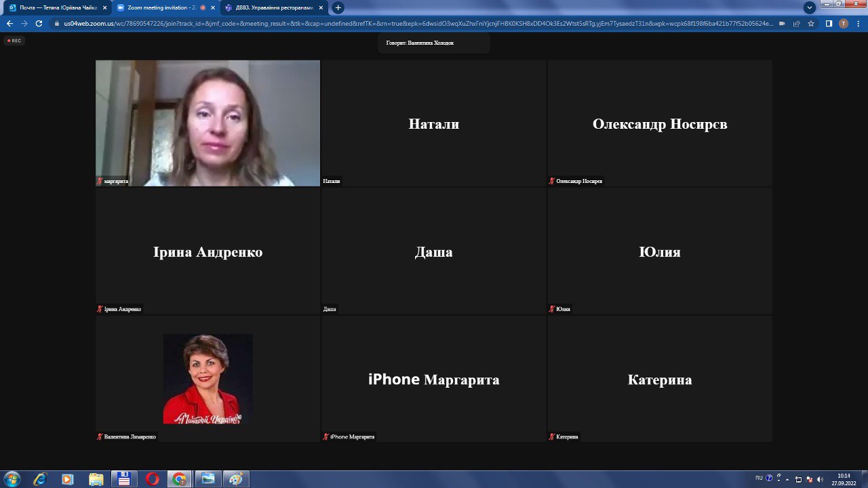This screenshot has width=868, height=488.
Task: Open the Chrome profile avatar
Action: (x=843, y=23)
